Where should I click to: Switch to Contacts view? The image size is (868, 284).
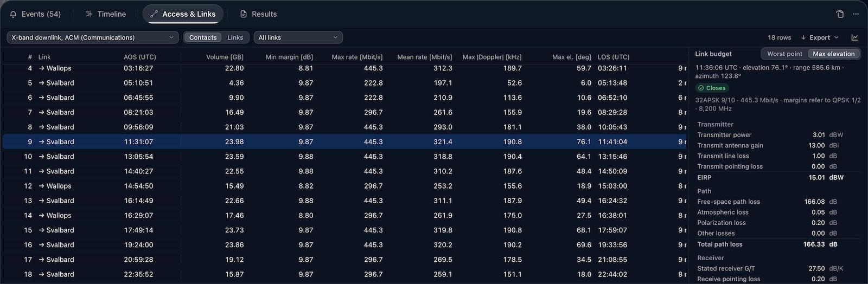(x=203, y=37)
